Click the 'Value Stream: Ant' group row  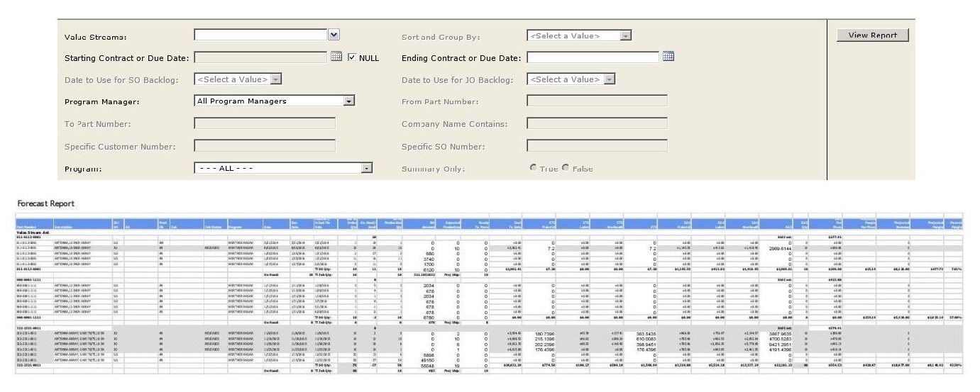(x=490, y=232)
